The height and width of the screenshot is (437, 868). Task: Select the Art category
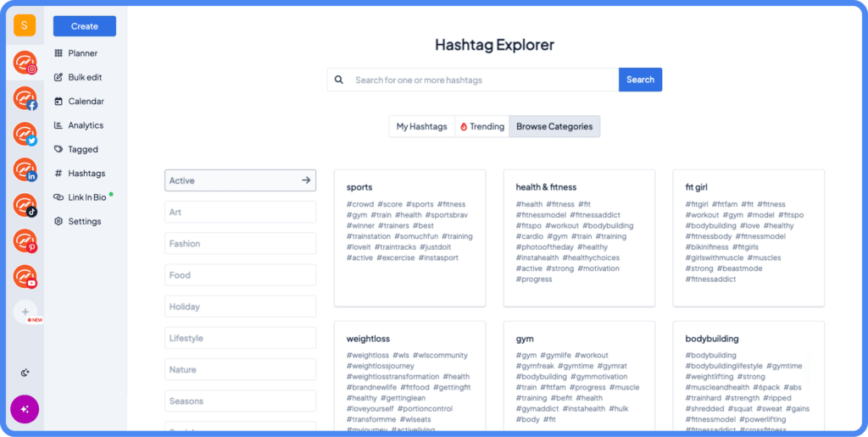click(x=240, y=212)
